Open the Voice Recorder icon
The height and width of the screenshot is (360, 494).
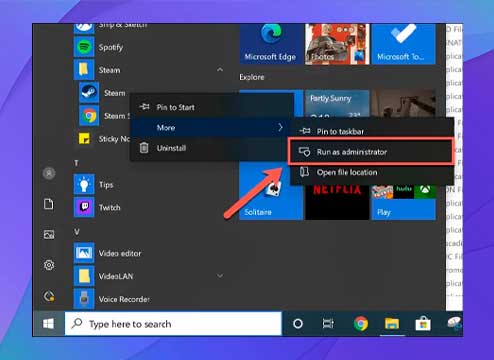click(84, 299)
